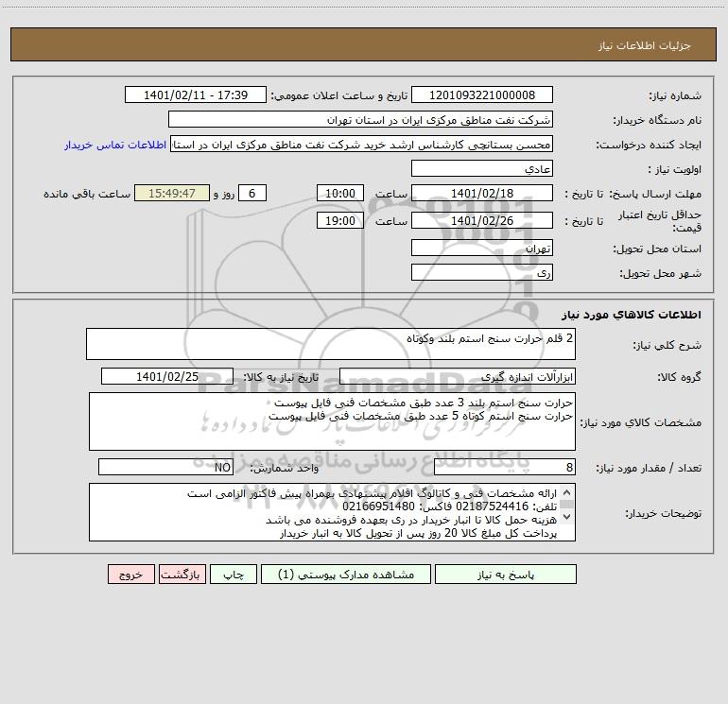Screen dimensions: 728x704
Task: Click response deadline time 10:00
Action: (339, 194)
